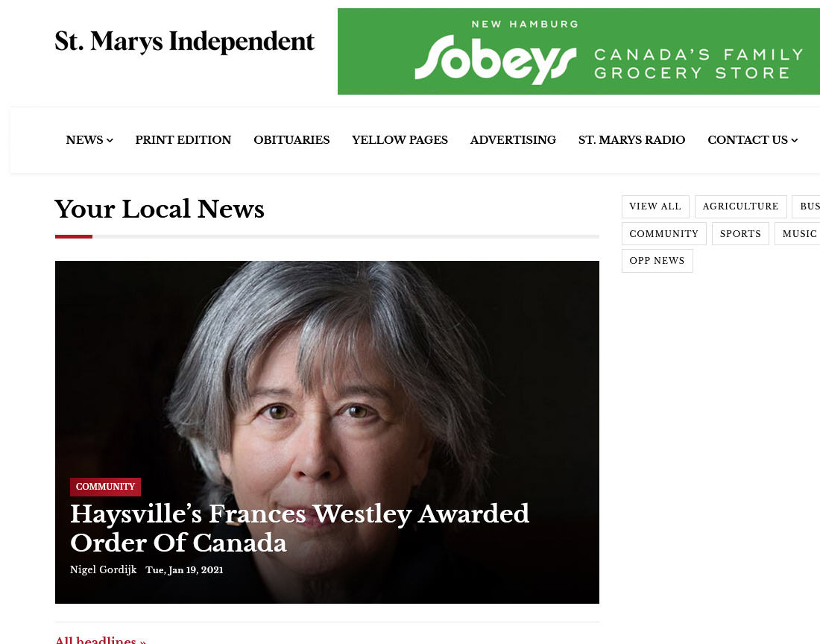This screenshot has height=644, width=820.
Task: Filter by OPP News
Action: 657,261
